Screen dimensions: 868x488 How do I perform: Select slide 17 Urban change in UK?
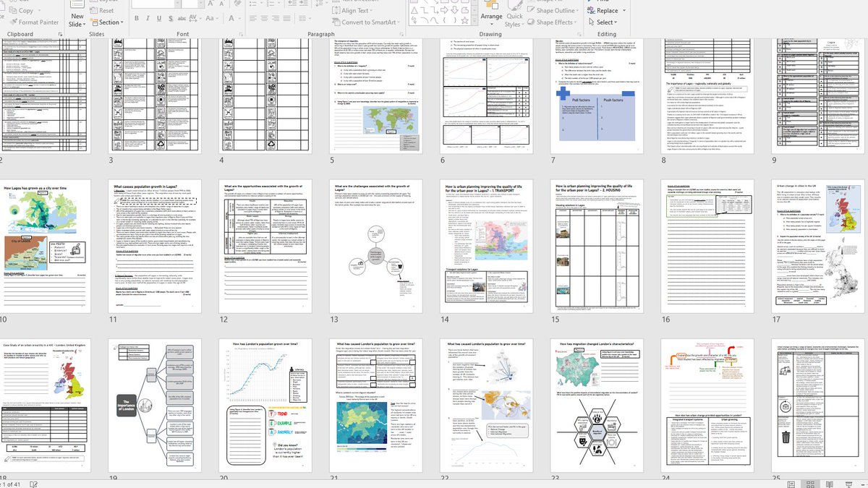[x=818, y=246]
